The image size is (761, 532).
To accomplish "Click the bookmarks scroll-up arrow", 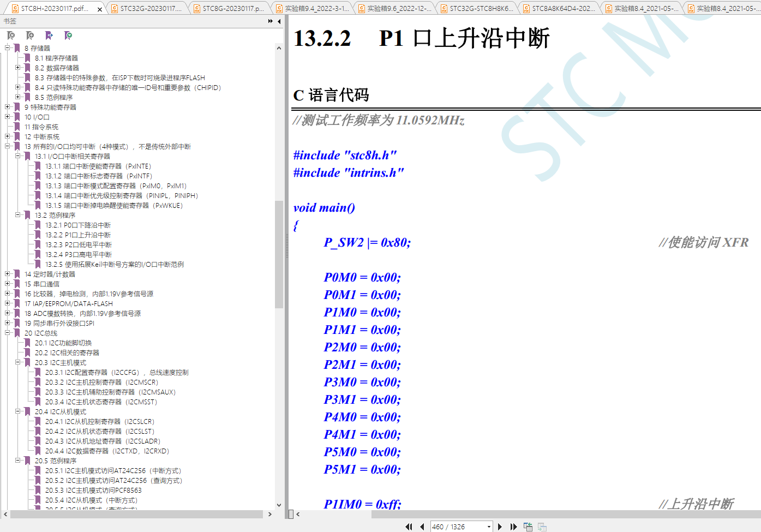I will 279,48.
